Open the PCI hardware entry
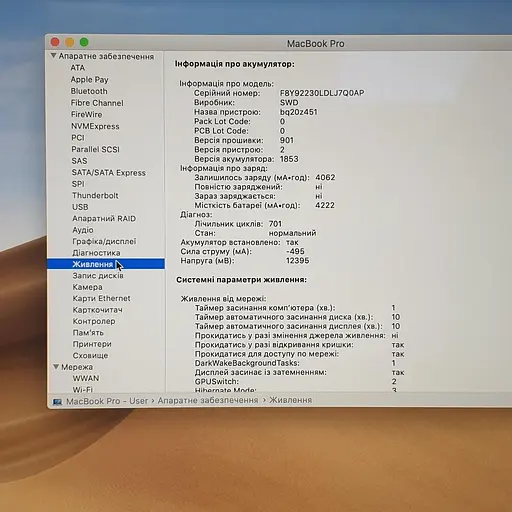 click(78, 138)
